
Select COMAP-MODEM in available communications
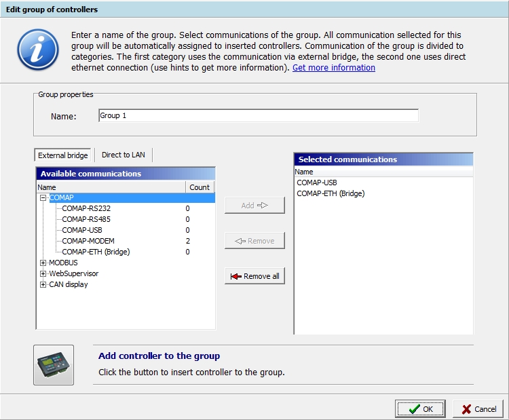pyautogui.click(x=88, y=241)
